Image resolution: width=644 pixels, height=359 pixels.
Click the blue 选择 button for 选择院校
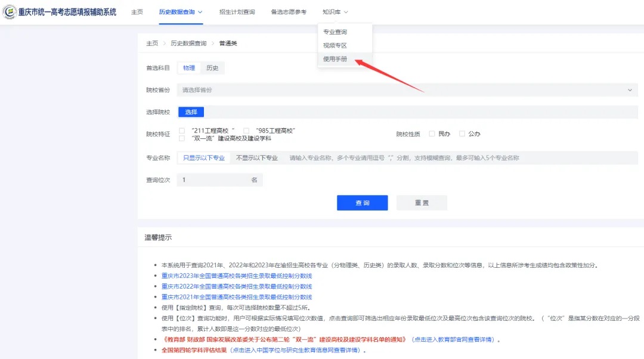click(x=191, y=112)
